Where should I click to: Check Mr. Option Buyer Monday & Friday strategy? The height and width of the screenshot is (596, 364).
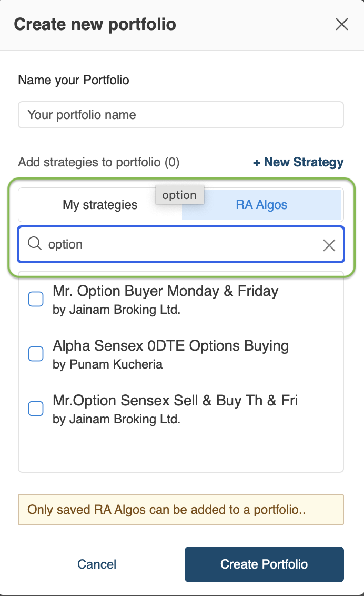click(x=36, y=299)
